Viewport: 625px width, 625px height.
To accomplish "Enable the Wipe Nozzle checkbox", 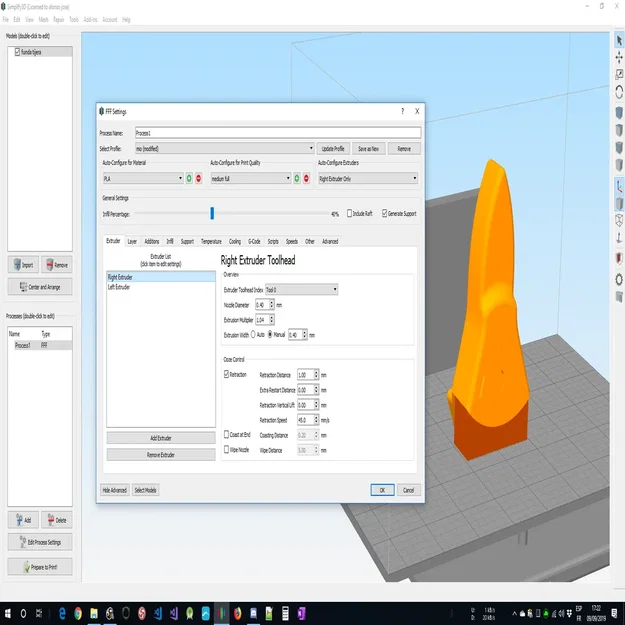I will click(x=226, y=449).
